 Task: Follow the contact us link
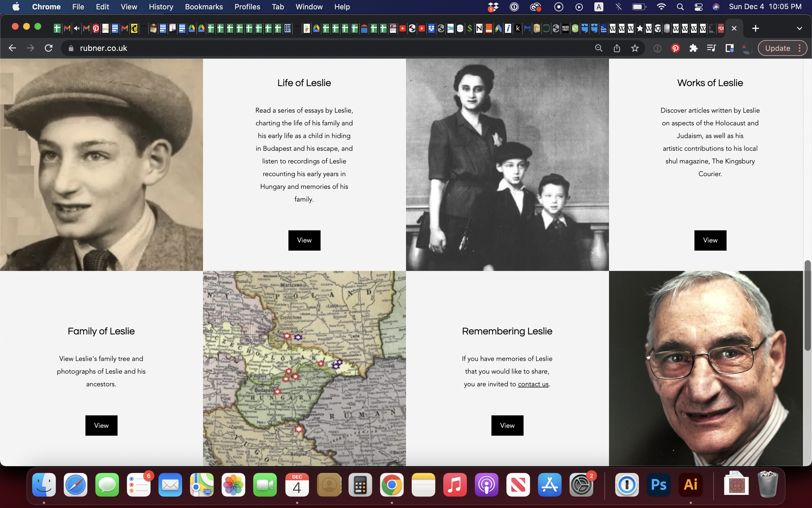pos(533,384)
